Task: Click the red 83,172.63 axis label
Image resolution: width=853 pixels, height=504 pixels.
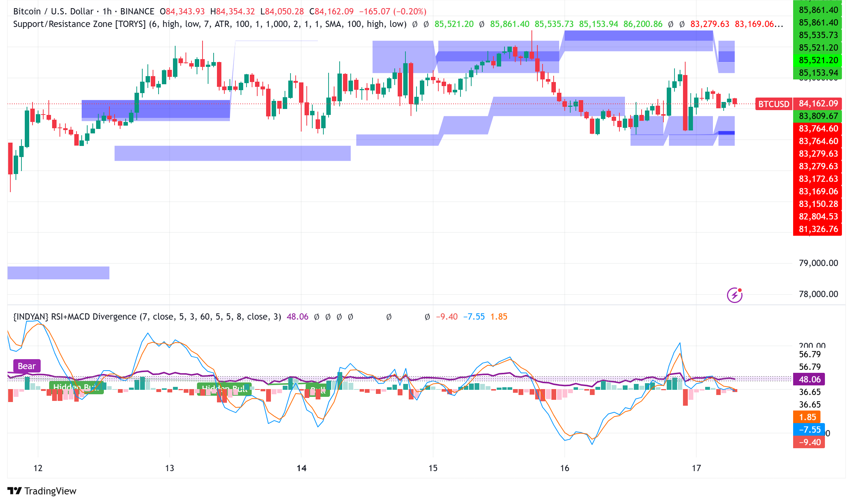Action: pyautogui.click(x=818, y=179)
